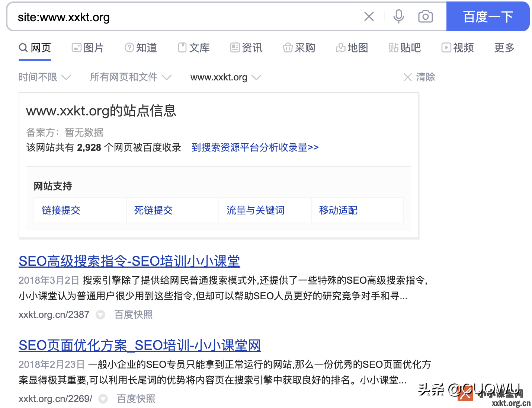
Task: Open the 知道 section via its question icon
Action: tap(129, 48)
